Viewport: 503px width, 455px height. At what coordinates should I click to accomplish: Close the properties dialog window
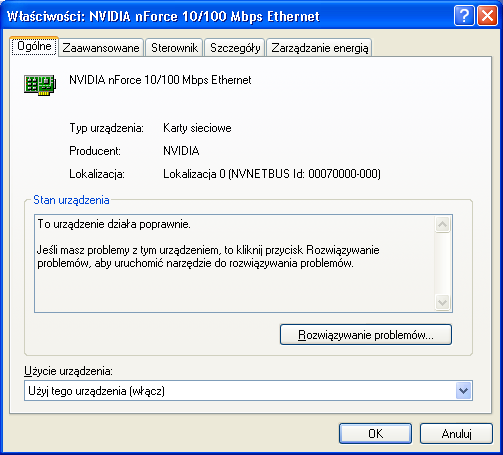click(x=487, y=16)
